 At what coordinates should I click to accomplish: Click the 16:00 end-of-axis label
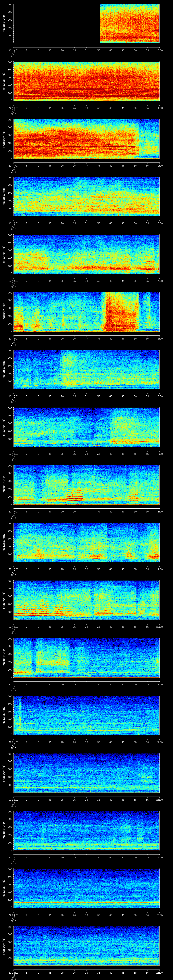pos(159,396)
